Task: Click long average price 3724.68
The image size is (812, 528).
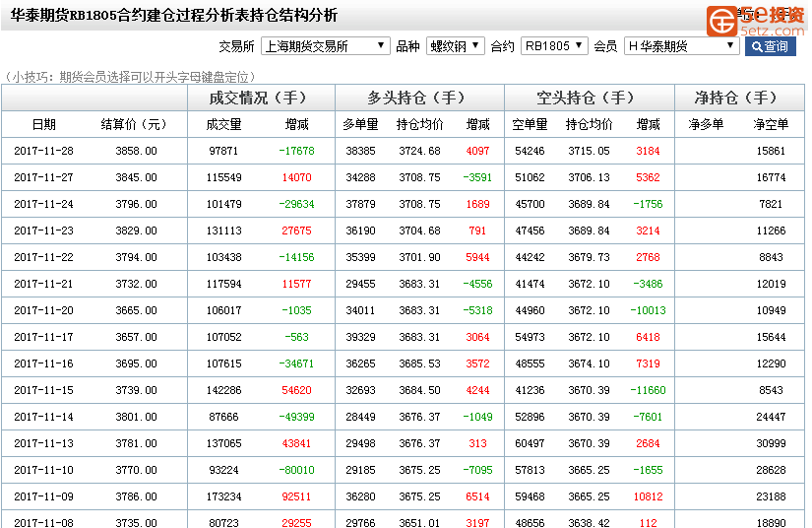Action: tap(419, 151)
